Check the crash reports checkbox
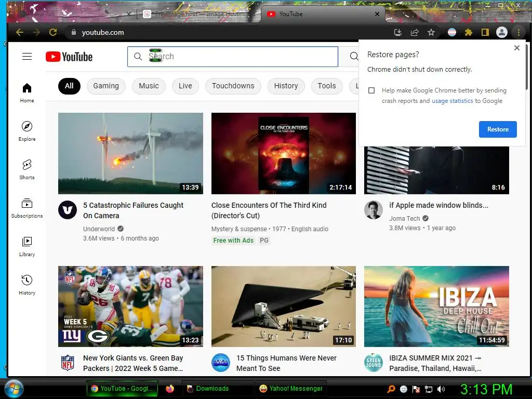Image resolution: width=532 pixels, height=399 pixels. pyautogui.click(x=371, y=90)
